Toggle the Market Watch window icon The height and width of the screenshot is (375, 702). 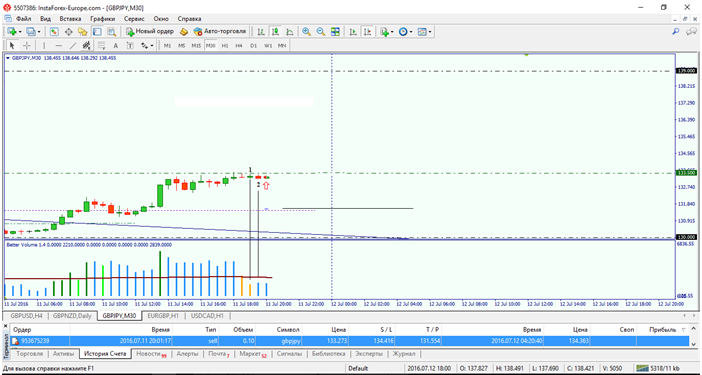(x=54, y=32)
